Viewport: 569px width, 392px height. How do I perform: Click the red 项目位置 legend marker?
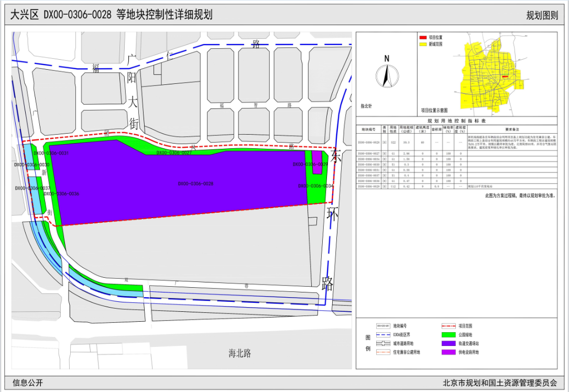click(x=423, y=38)
